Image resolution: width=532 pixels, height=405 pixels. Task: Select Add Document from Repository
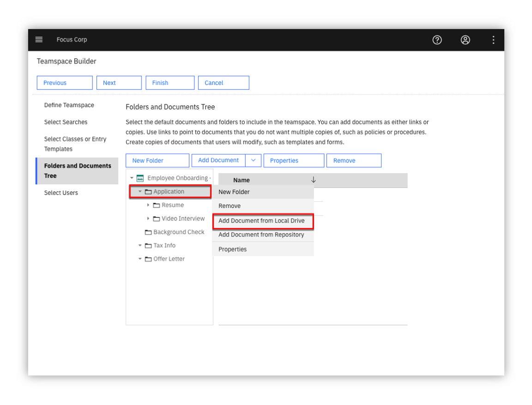coord(263,235)
